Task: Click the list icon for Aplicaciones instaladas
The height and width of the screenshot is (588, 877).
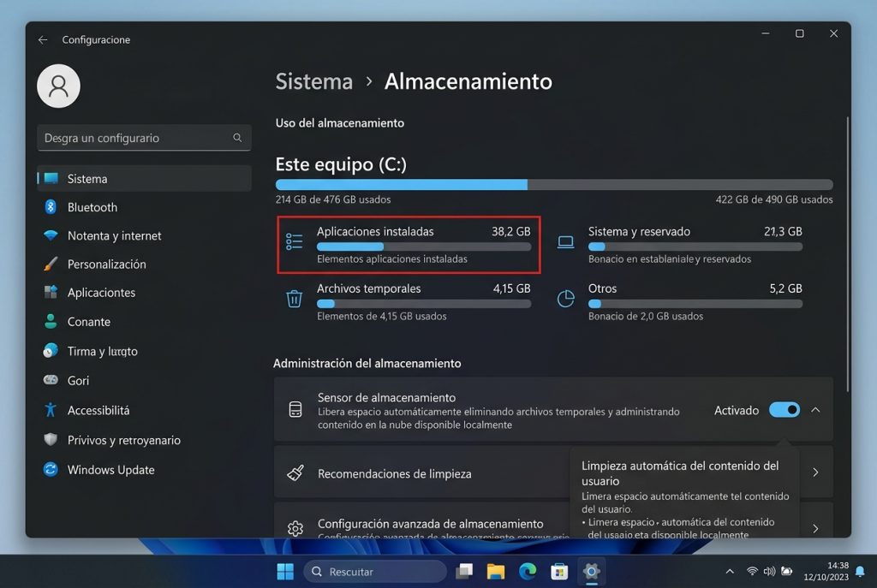Action: [x=295, y=241]
